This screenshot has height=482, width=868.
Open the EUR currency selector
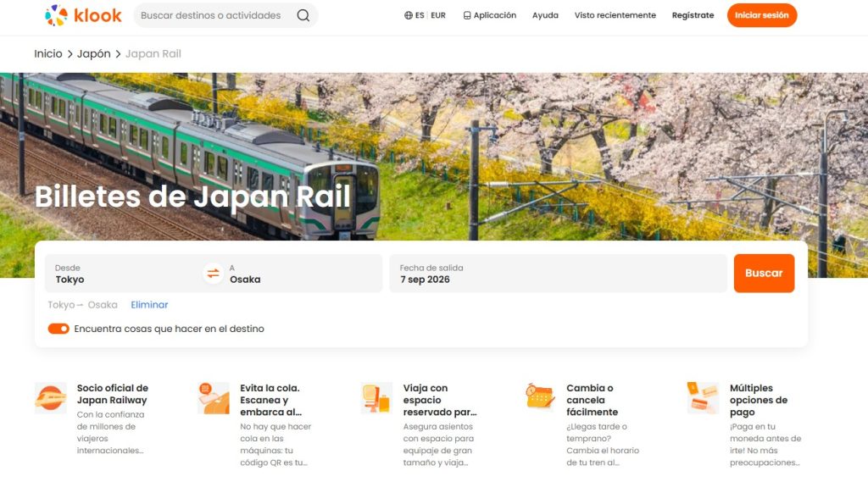point(438,15)
